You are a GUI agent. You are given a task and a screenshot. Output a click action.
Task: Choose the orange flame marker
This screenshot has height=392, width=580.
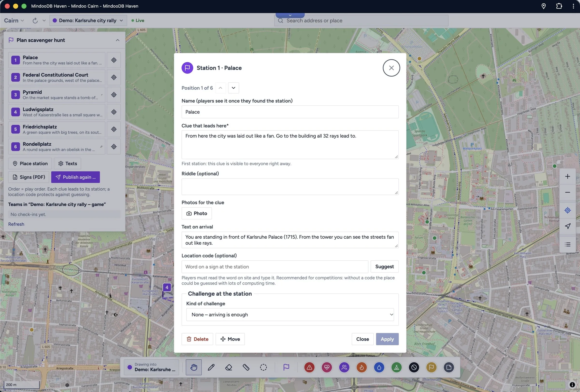pos(362,367)
